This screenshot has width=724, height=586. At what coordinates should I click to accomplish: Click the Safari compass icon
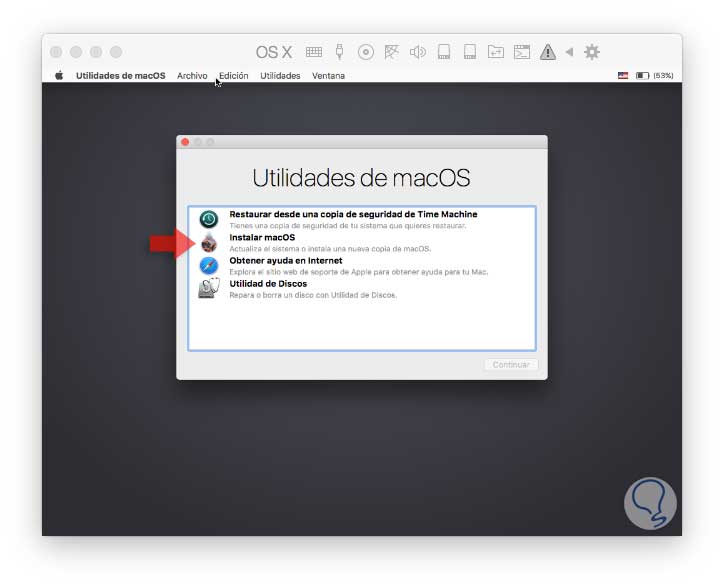click(209, 266)
